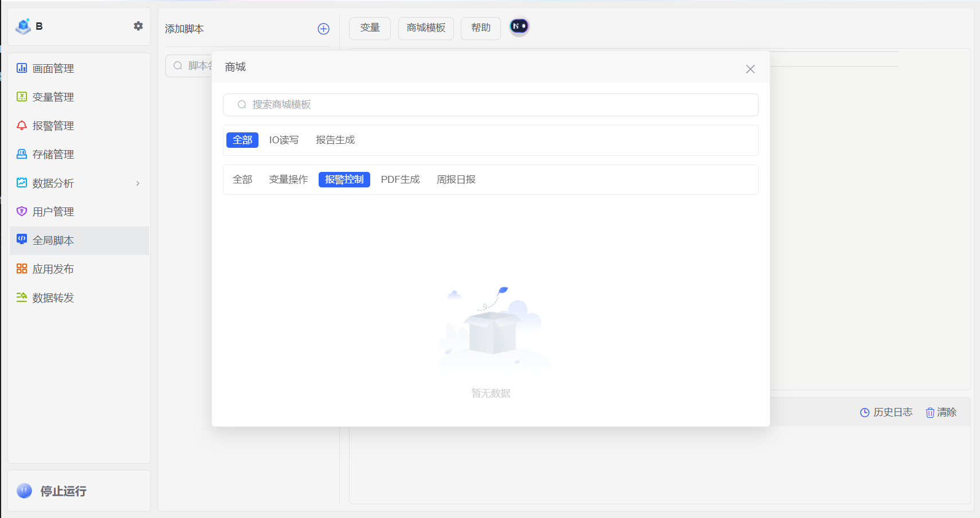The width and height of the screenshot is (980, 518).
Task: Click the 画面管理 chart icon in sidebar
Action: [22, 68]
